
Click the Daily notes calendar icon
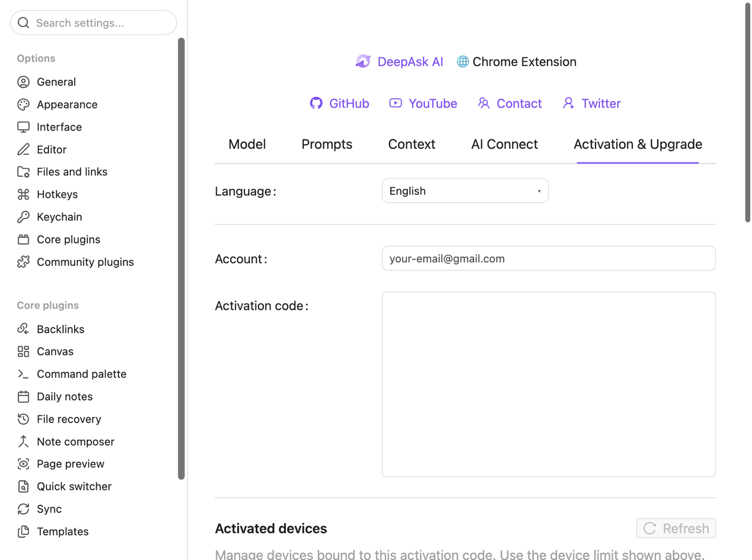tap(23, 396)
